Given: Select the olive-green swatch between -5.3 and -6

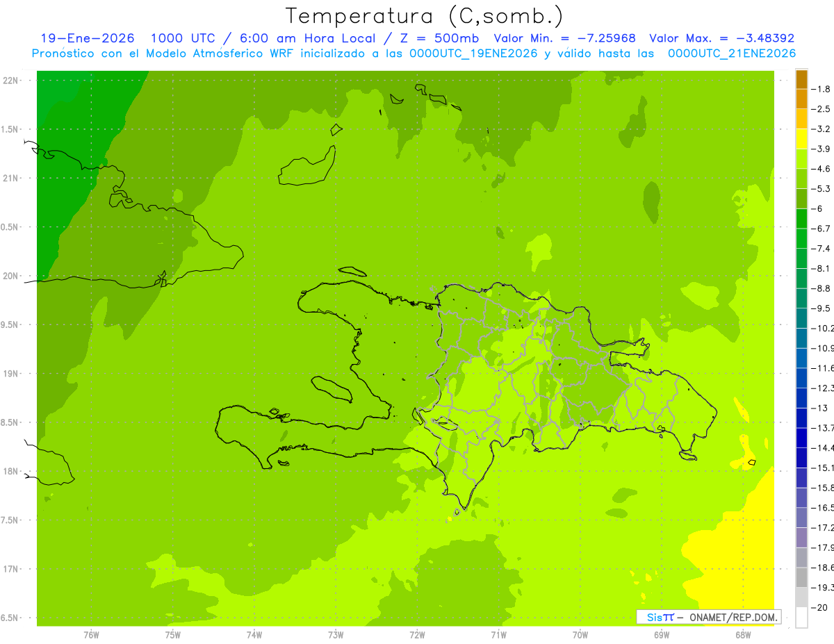Looking at the screenshot, I should pyautogui.click(x=801, y=199).
